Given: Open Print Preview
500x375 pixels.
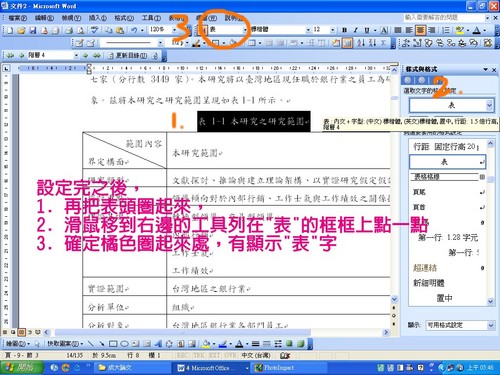Looking at the screenshot, I should coord(80,30).
